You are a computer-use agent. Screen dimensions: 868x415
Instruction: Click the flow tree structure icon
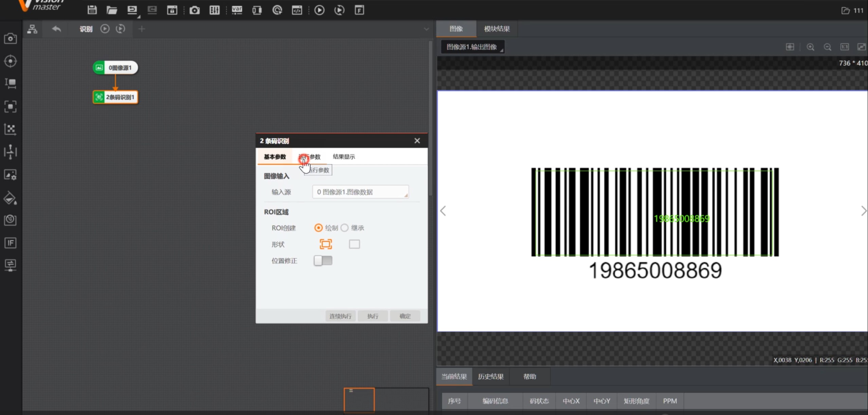click(32, 29)
